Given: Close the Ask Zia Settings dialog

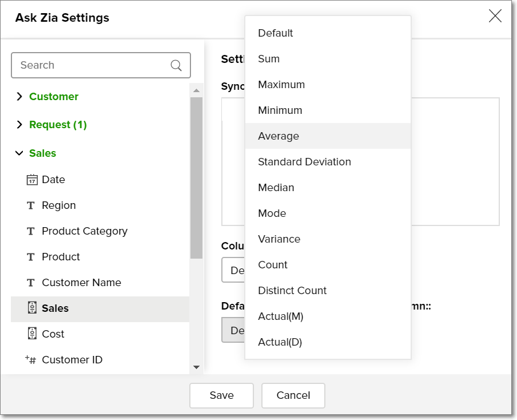Looking at the screenshot, I should pos(495,16).
